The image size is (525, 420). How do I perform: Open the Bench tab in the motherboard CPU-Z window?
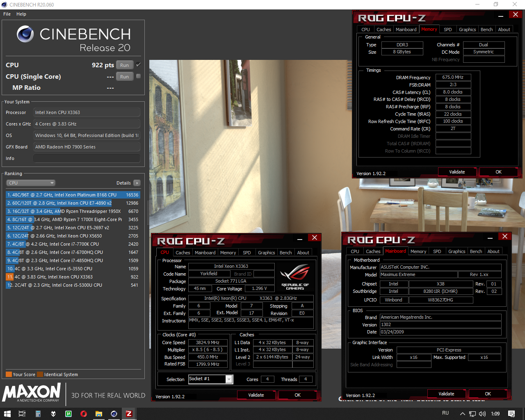coord(476,251)
